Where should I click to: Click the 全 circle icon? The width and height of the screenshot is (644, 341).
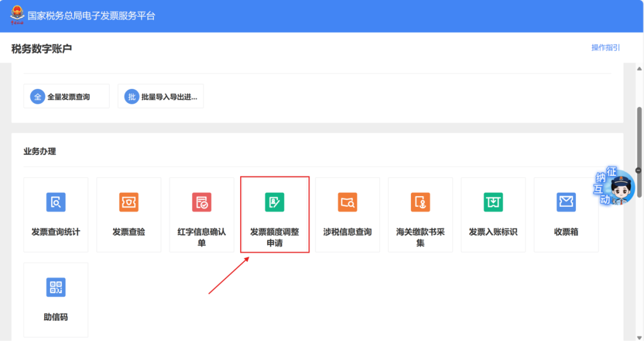click(x=38, y=97)
